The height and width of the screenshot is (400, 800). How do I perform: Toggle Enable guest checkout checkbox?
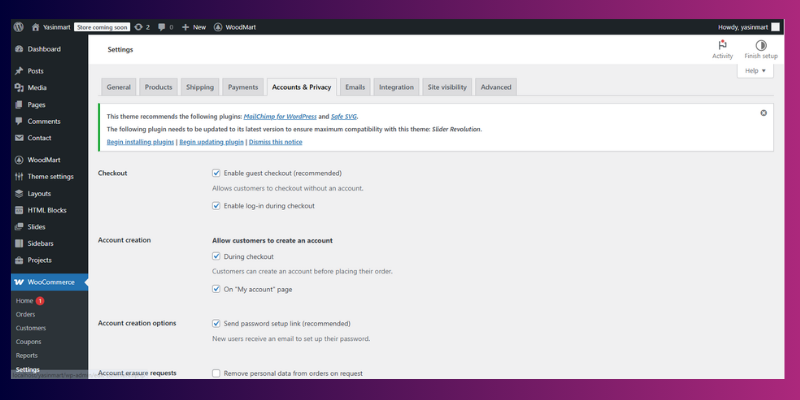(x=216, y=173)
